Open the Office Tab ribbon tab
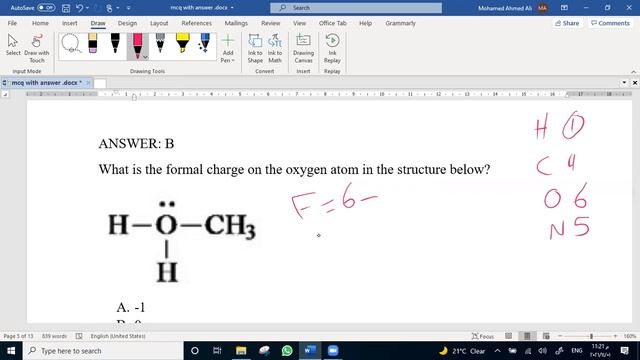 point(333,23)
